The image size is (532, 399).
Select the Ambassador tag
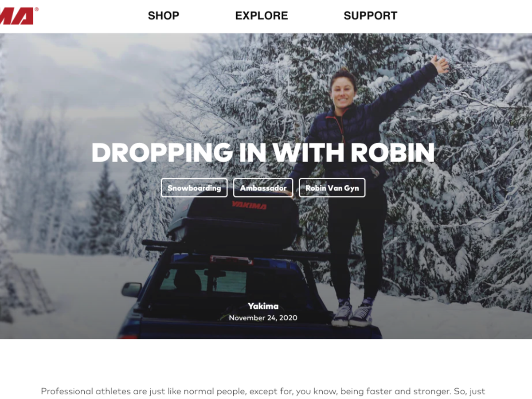click(263, 188)
